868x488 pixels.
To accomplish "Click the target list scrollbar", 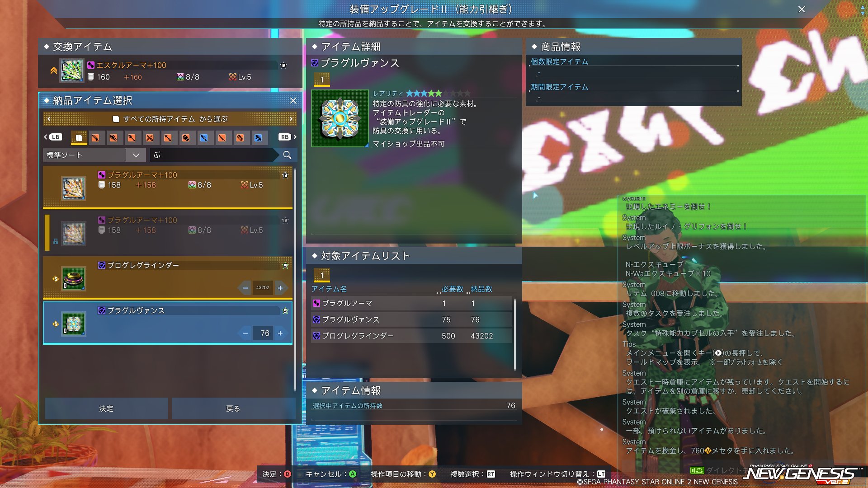I will click(515, 334).
